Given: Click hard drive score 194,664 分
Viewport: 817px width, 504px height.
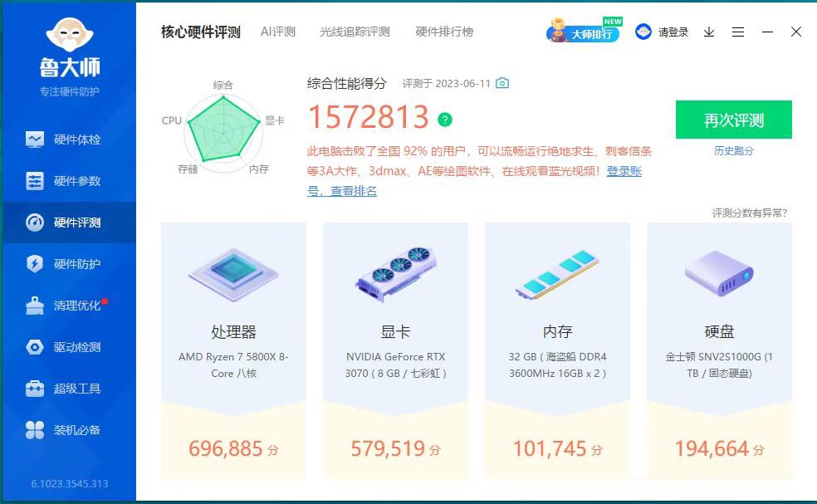Looking at the screenshot, I should coord(720,448).
